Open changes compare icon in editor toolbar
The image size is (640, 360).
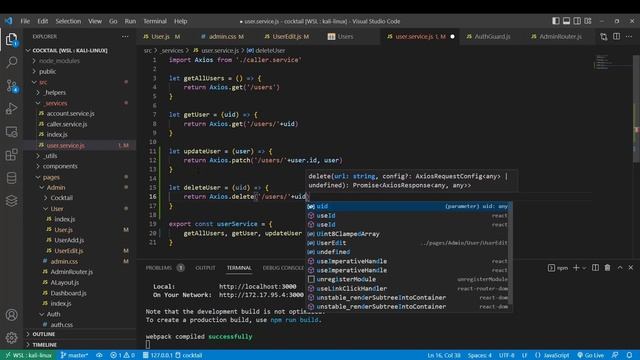(x=604, y=36)
